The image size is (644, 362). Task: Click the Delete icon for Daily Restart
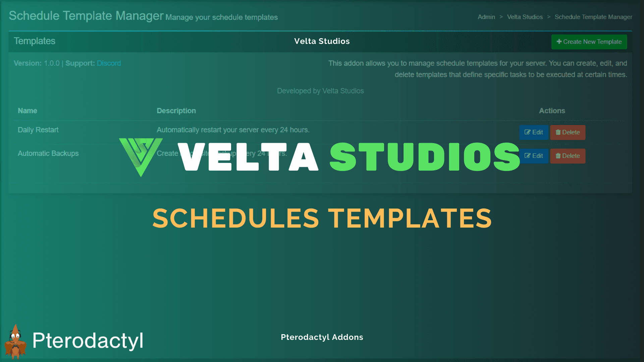click(568, 132)
